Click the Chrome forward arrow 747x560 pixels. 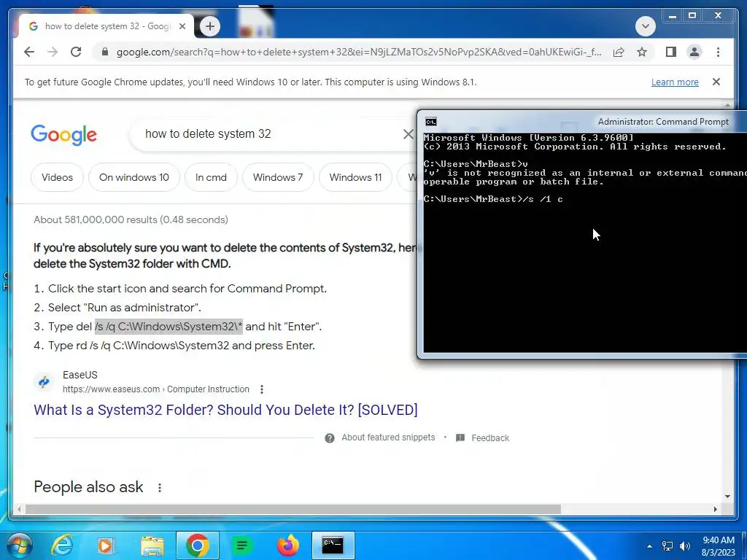[53, 52]
